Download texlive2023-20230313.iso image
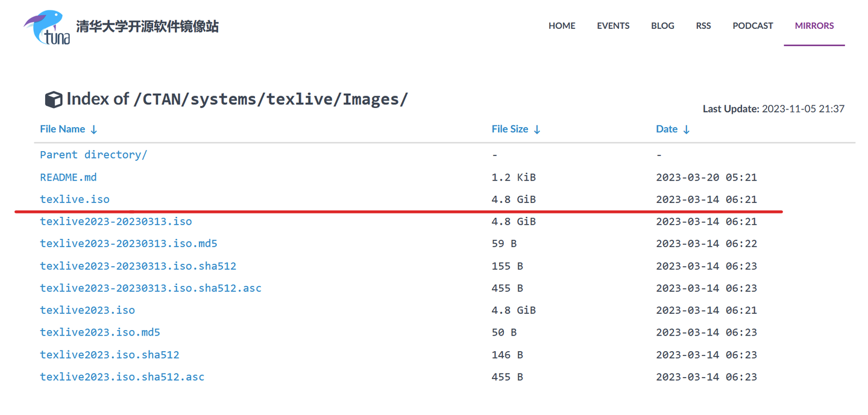868x415 pixels. 116,222
